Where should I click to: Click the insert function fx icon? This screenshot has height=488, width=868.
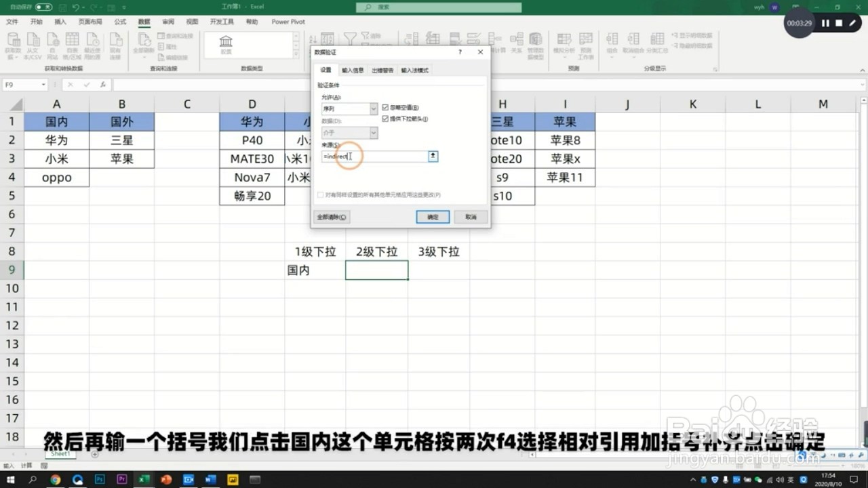click(x=102, y=85)
